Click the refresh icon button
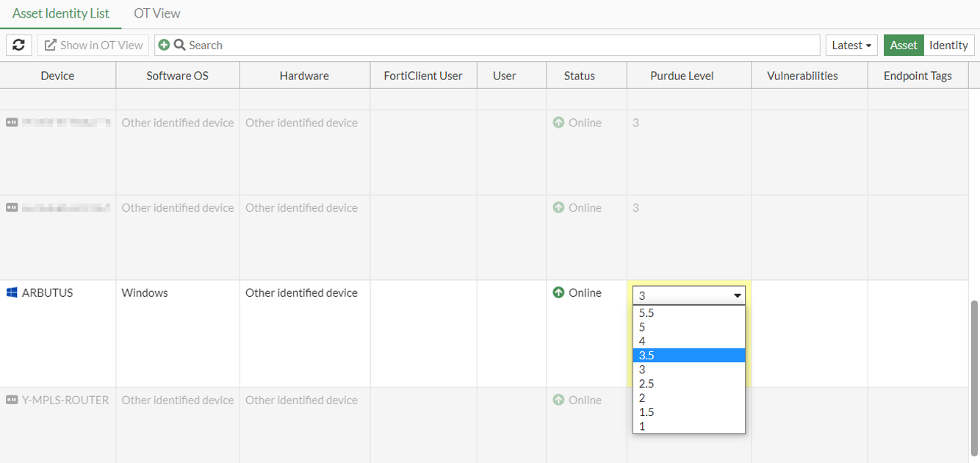 pyautogui.click(x=19, y=45)
